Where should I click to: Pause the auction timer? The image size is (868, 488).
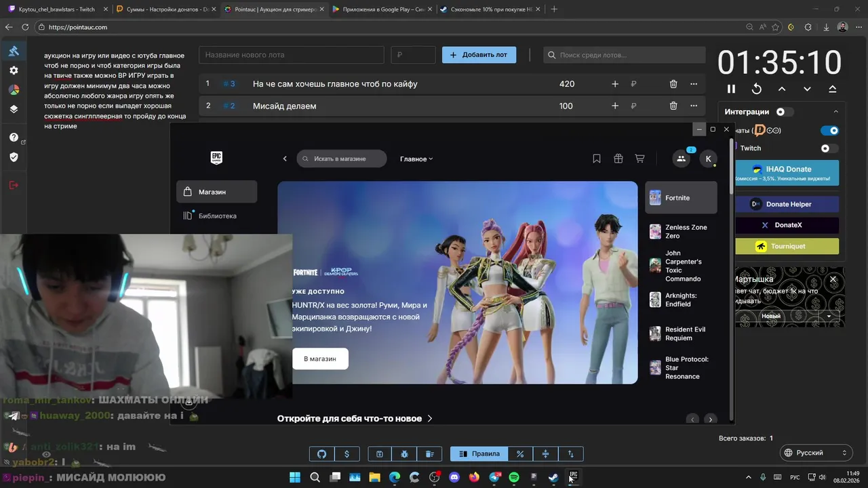731,89
